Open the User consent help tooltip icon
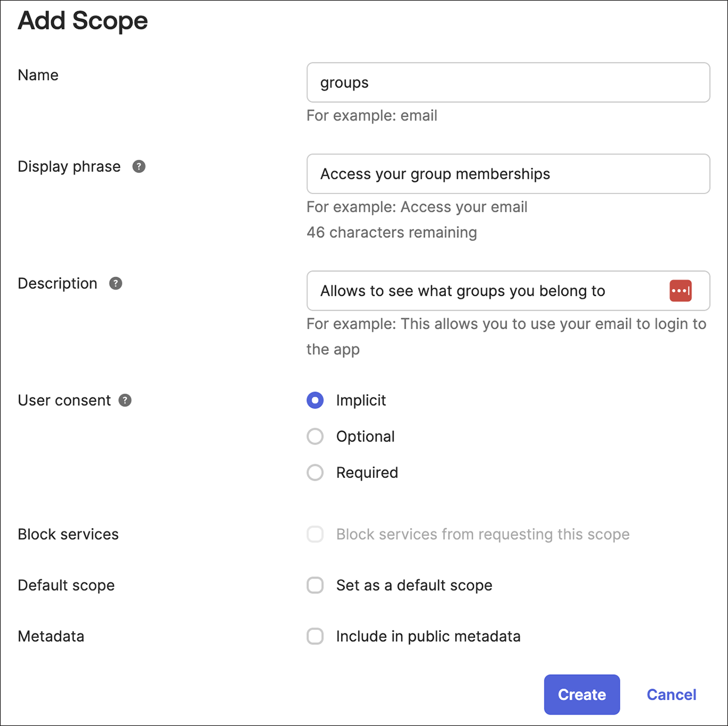Screen dimensions: 728x726 pos(125,401)
